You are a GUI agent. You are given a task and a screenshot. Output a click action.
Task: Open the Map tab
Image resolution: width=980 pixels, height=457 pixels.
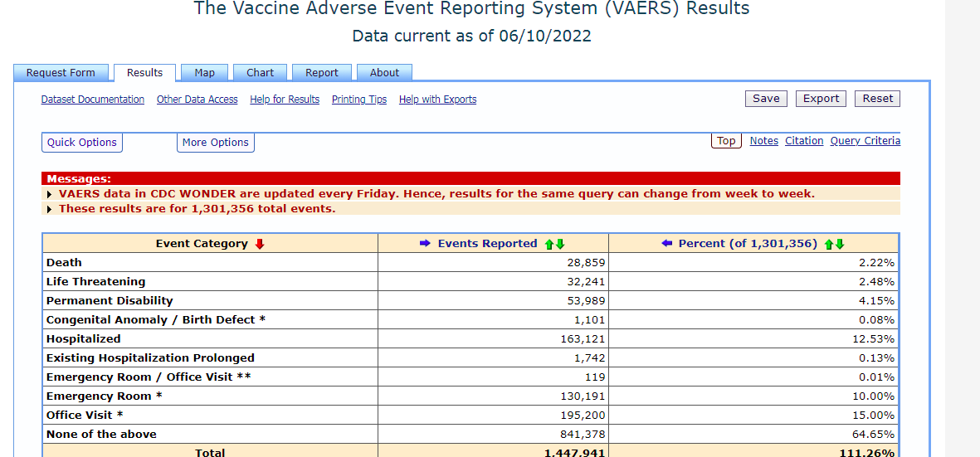coord(204,73)
